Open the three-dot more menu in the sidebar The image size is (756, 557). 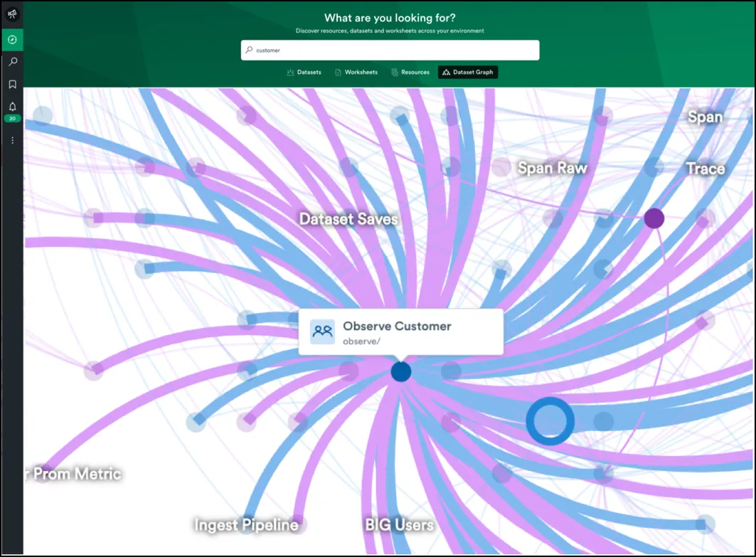[x=13, y=140]
